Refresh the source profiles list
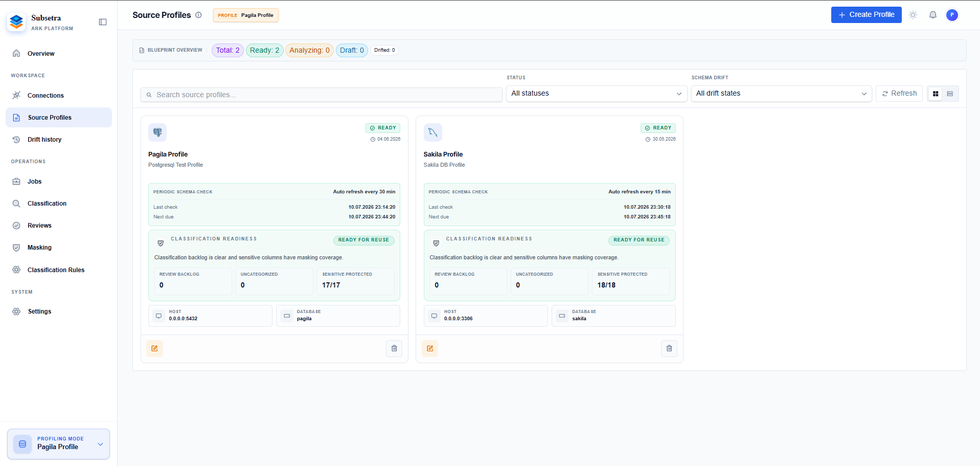The width and height of the screenshot is (980, 466). pyautogui.click(x=899, y=94)
